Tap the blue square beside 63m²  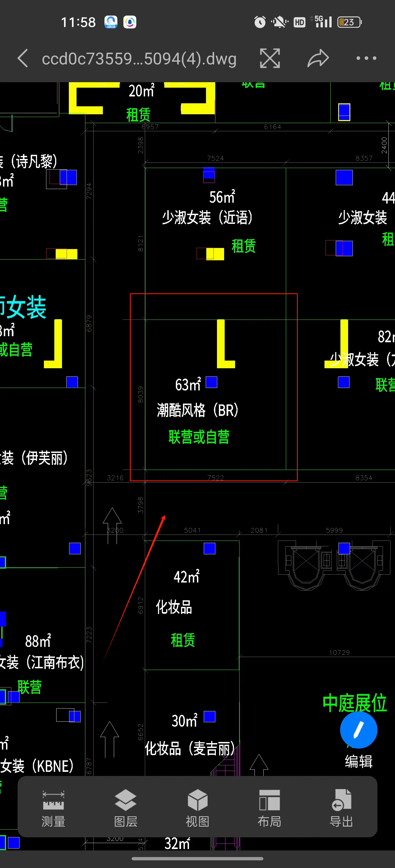[x=211, y=382]
